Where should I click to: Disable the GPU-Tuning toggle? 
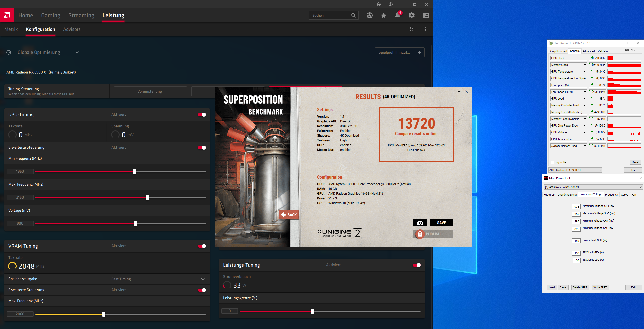[202, 115]
